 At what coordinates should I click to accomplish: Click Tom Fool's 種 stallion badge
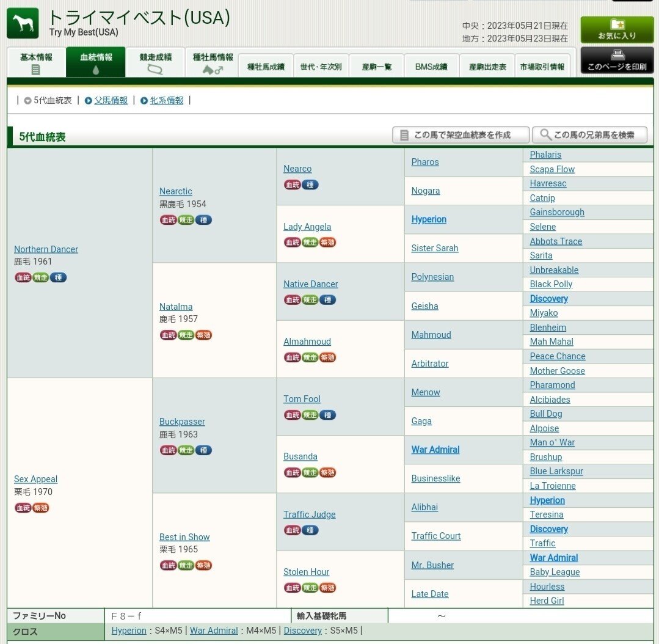[x=327, y=415]
